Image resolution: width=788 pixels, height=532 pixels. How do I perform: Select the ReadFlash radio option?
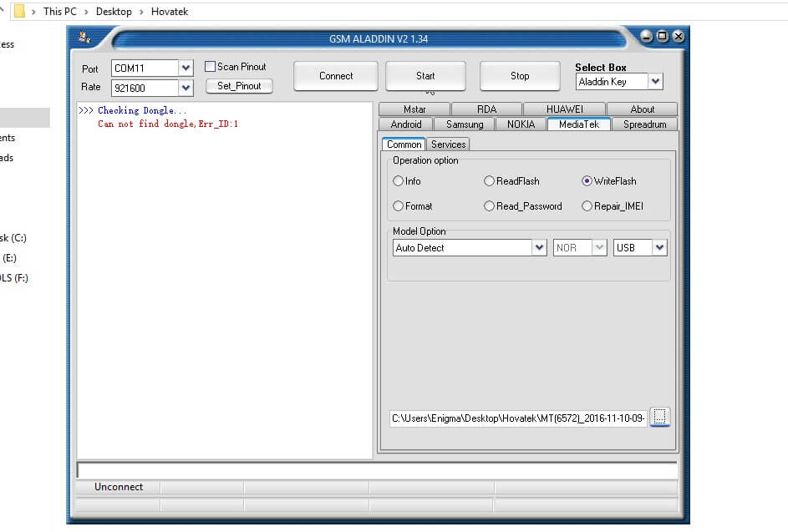[x=490, y=181]
